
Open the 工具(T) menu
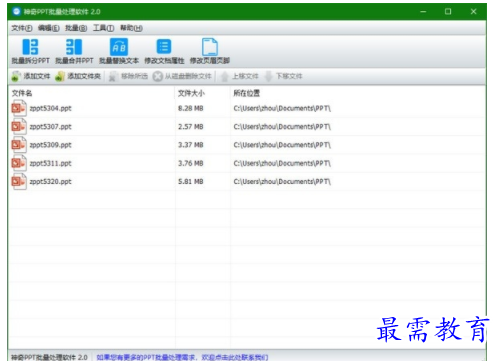(x=103, y=28)
